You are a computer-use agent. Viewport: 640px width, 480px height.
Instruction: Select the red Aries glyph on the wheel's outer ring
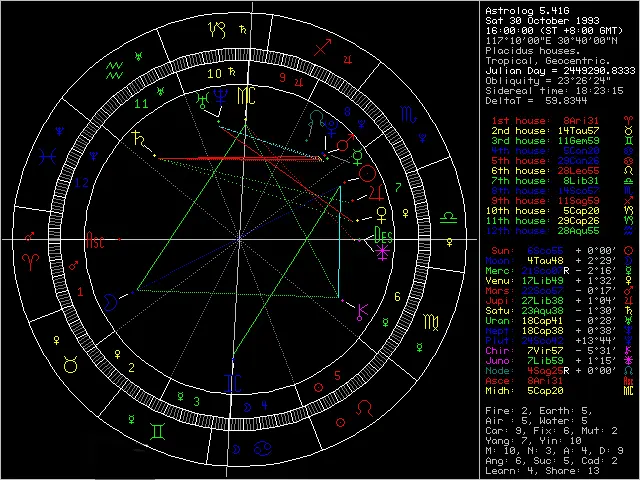tap(32, 262)
